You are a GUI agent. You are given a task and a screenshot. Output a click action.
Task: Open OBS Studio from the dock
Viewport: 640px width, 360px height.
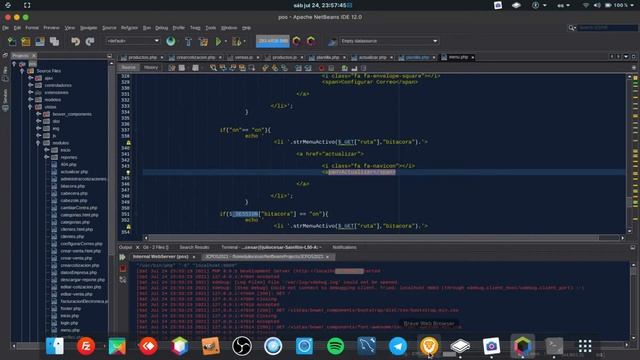point(242,346)
